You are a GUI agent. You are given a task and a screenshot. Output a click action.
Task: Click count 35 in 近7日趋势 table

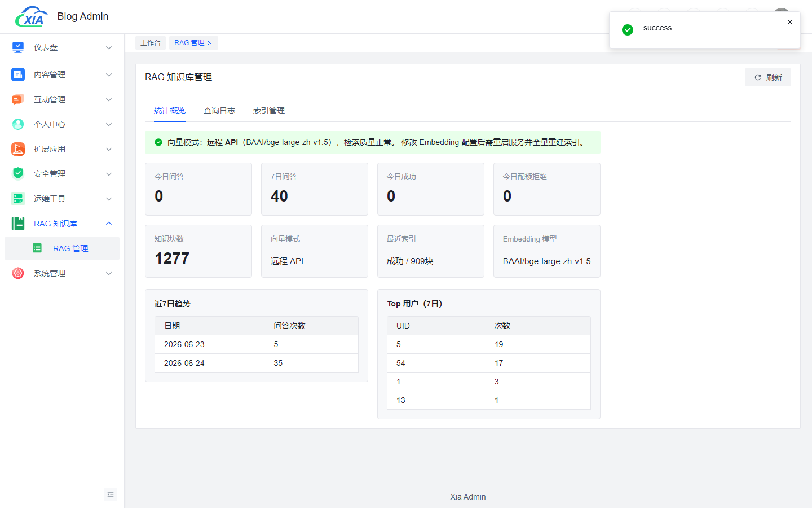[278, 363]
